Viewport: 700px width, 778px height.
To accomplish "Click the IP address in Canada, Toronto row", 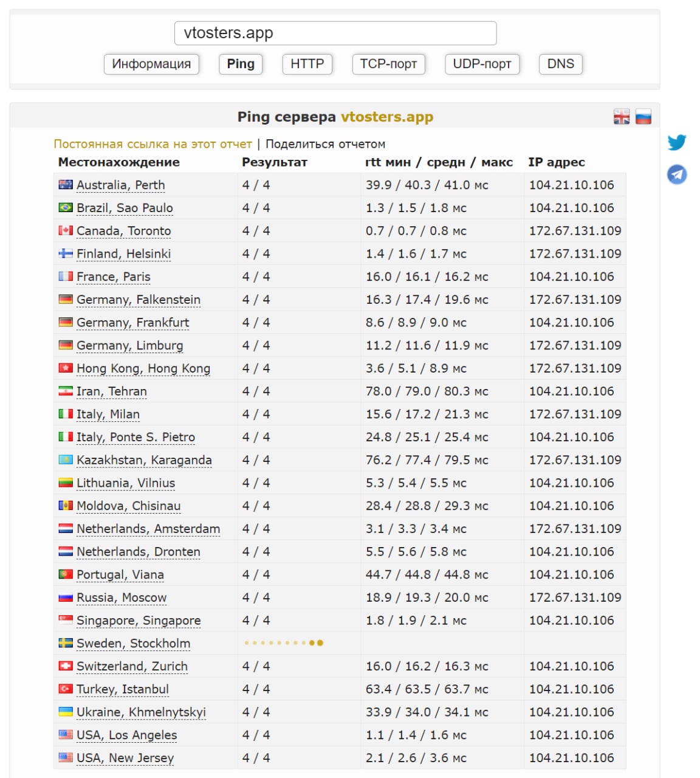I will [575, 231].
